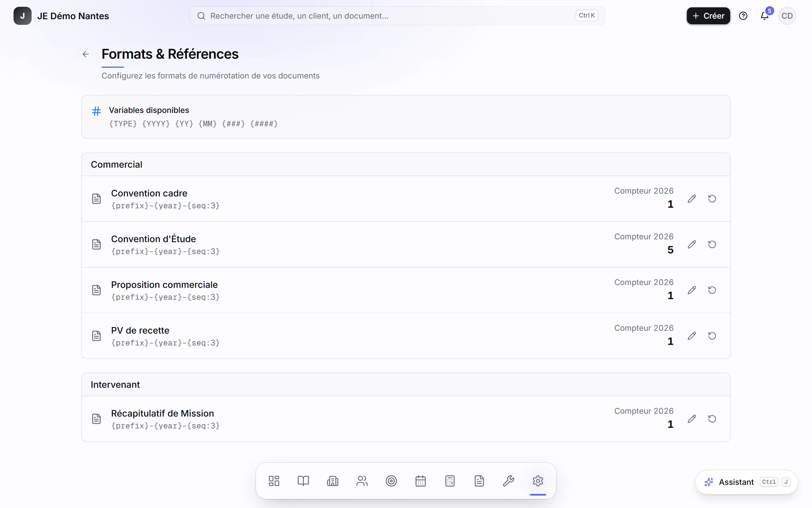Image resolution: width=812 pixels, height=508 pixels.
Task: Click the Variables disponibles label
Action: pos(149,110)
